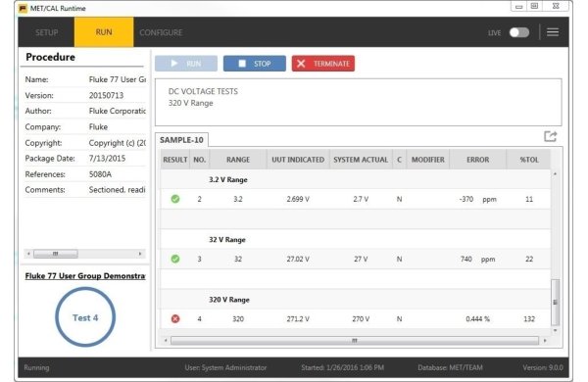
Task: Select the 32 V Range group row
Action: 356,240
